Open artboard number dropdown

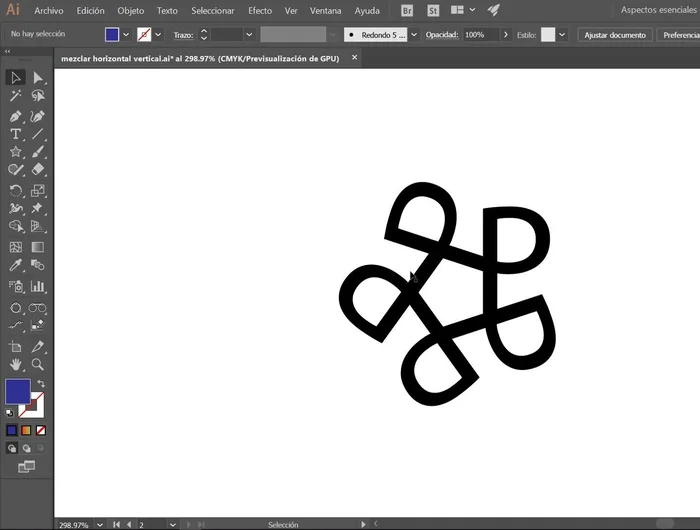tap(173, 525)
